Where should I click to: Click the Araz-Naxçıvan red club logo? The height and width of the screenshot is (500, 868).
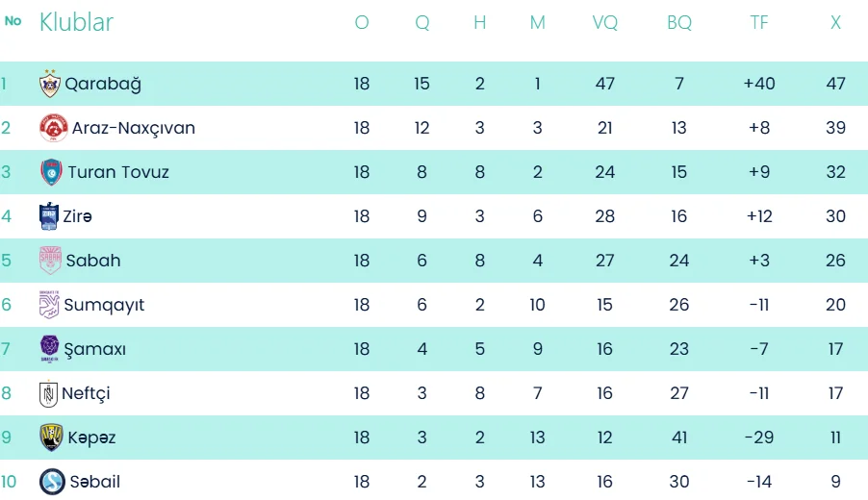pyautogui.click(x=54, y=128)
